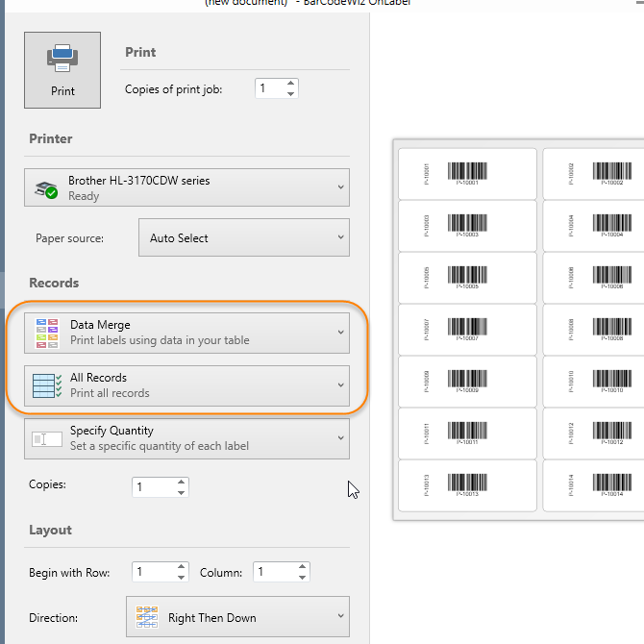Click the 'Printer' section heading
This screenshot has height=644, width=644.
click(x=51, y=138)
